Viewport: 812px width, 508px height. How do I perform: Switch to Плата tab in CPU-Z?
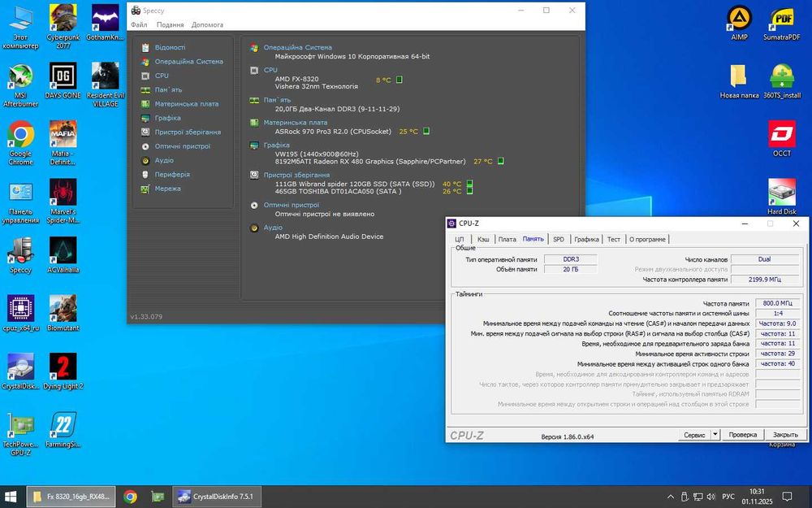pos(507,239)
